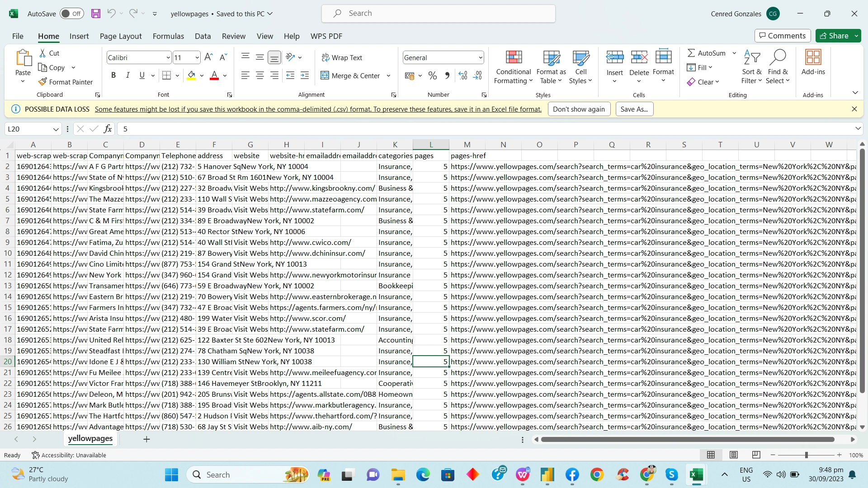Open the Data ribbon tab

[203, 36]
